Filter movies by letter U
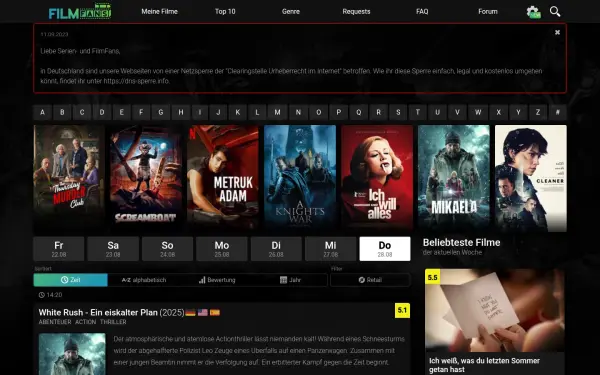 (438, 112)
